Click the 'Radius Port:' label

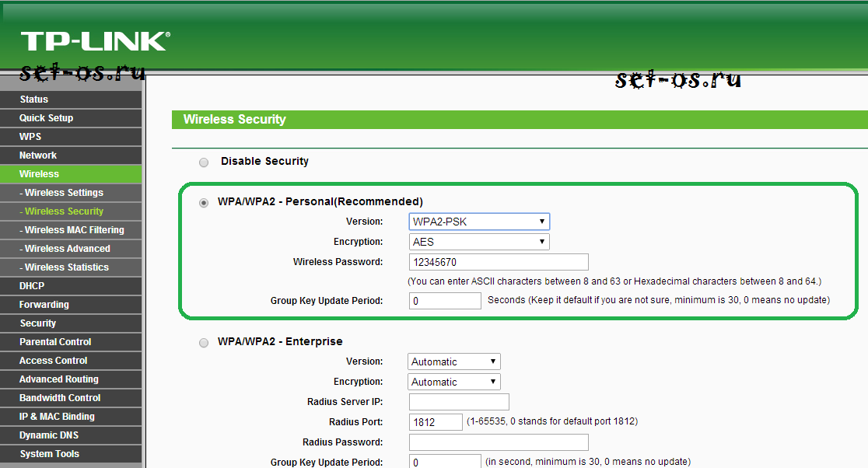coord(356,421)
